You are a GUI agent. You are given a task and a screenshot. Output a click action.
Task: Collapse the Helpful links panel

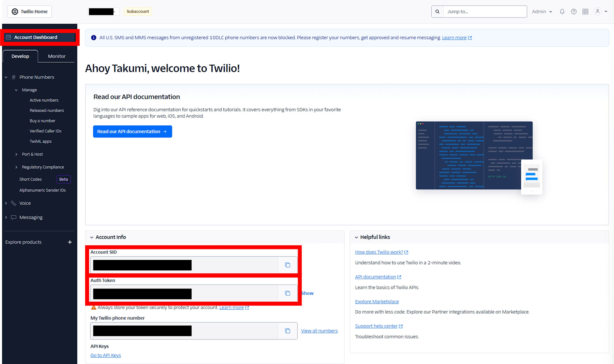coord(356,237)
